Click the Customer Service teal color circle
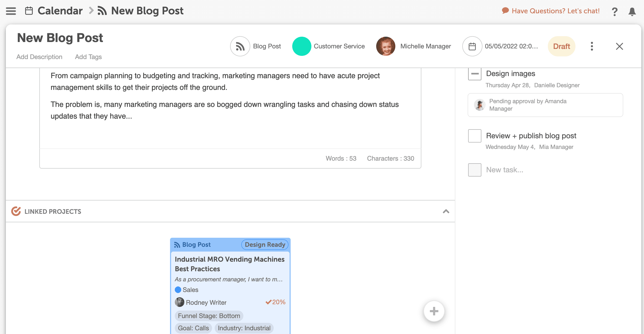This screenshot has width=644, height=334. point(302,46)
